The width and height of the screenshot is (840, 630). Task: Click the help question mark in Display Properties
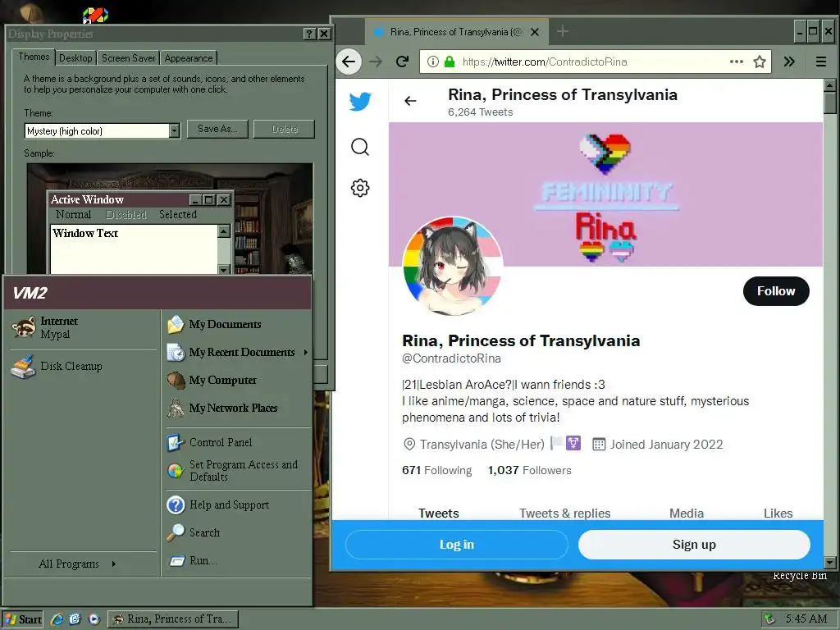click(309, 34)
